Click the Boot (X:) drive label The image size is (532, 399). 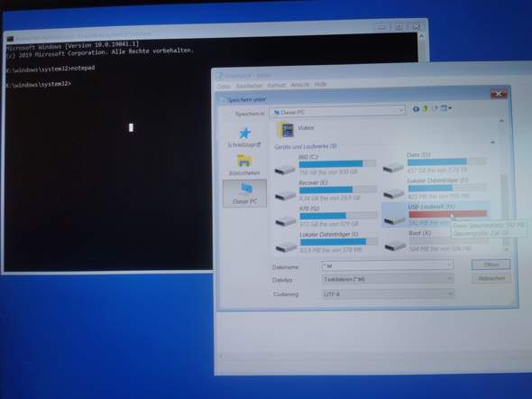pos(419,233)
